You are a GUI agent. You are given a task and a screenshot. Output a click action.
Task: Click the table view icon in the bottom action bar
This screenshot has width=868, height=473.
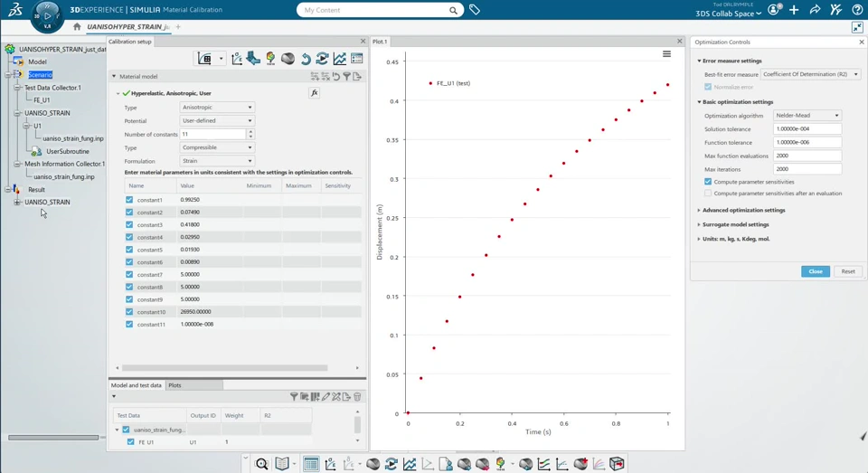click(311, 464)
